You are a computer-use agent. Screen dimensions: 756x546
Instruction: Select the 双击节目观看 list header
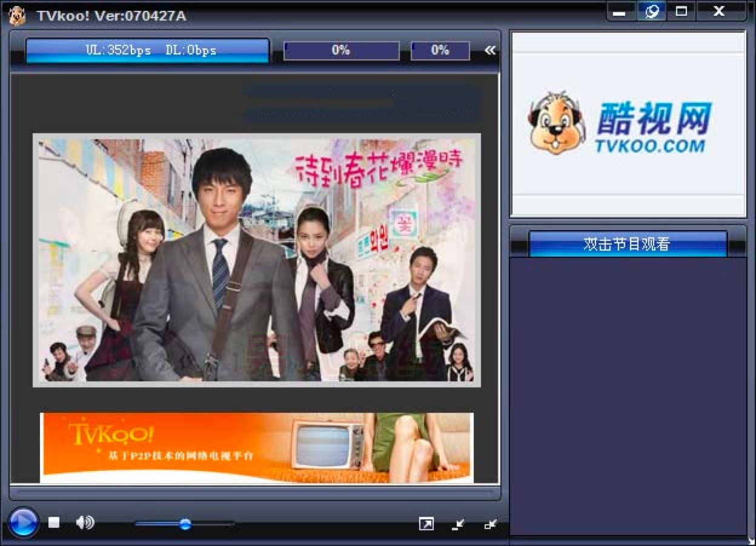coord(628,244)
